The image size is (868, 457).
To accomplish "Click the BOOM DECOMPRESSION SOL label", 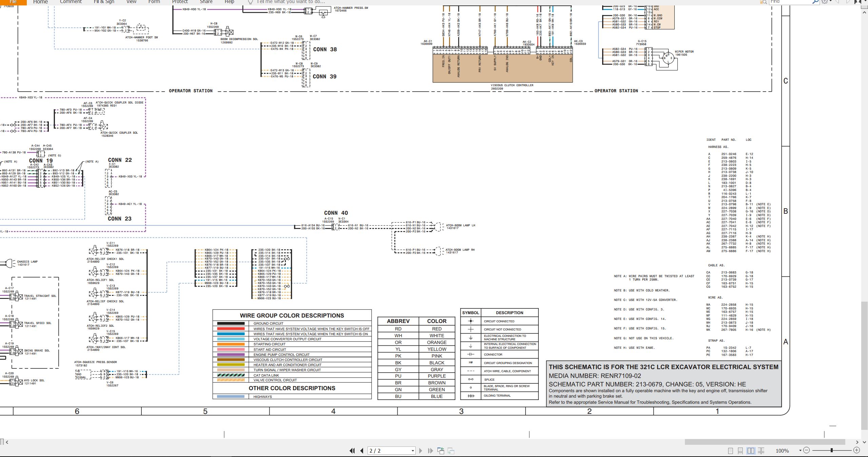I will (x=239, y=39).
